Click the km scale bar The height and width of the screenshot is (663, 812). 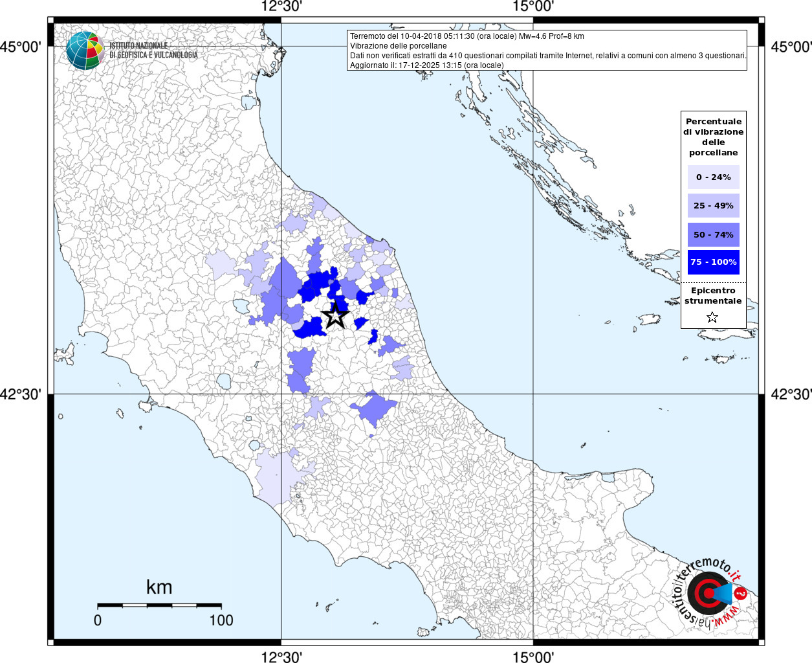(x=159, y=605)
